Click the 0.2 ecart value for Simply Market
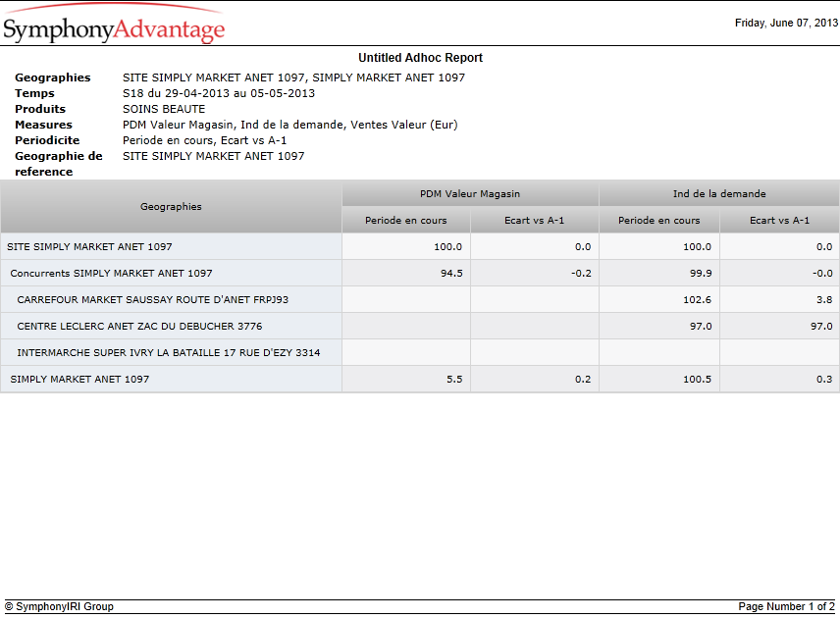840x619 pixels. 583,379
